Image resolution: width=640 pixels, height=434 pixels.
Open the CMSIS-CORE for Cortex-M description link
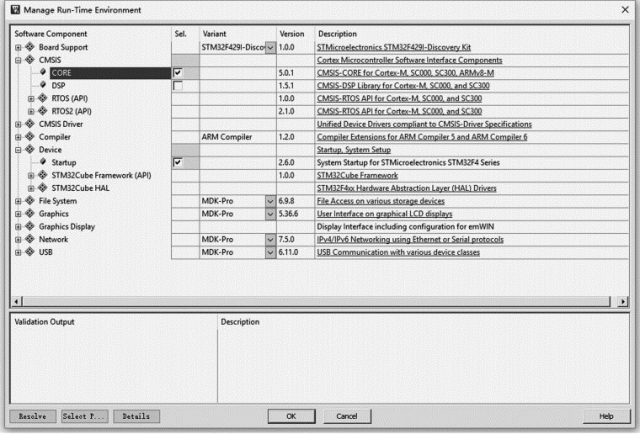click(x=405, y=73)
